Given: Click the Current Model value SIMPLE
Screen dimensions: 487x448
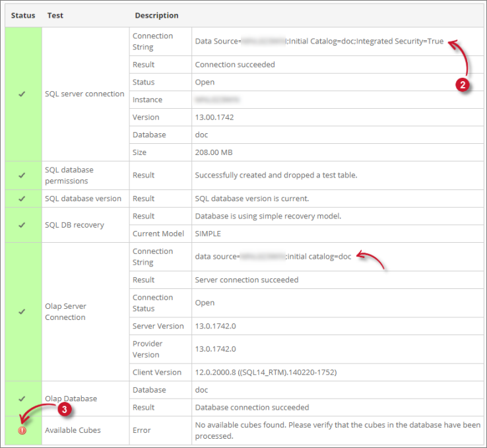Looking at the screenshot, I should pyautogui.click(x=208, y=234).
